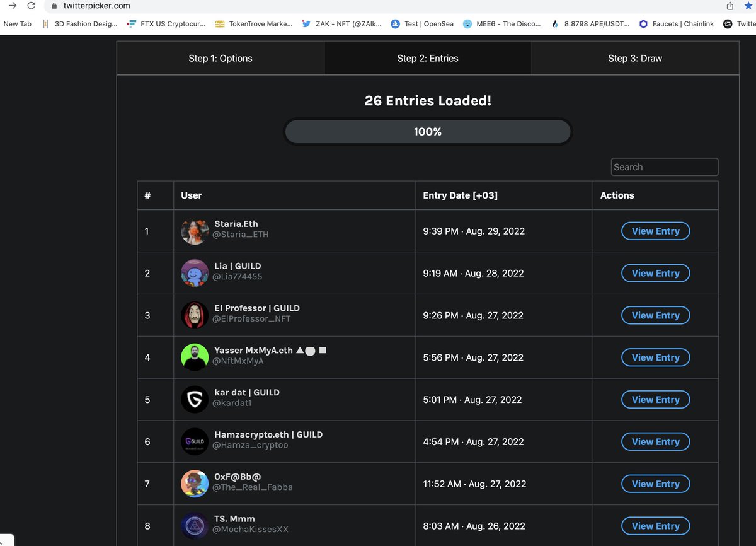Open the 3D Fashion Design bookmark
The image size is (756, 546).
(x=80, y=24)
